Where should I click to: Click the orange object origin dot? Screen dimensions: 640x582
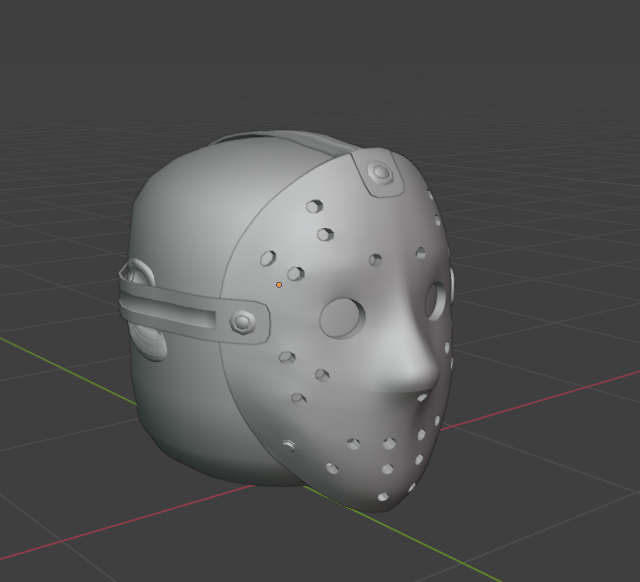point(279,285)
